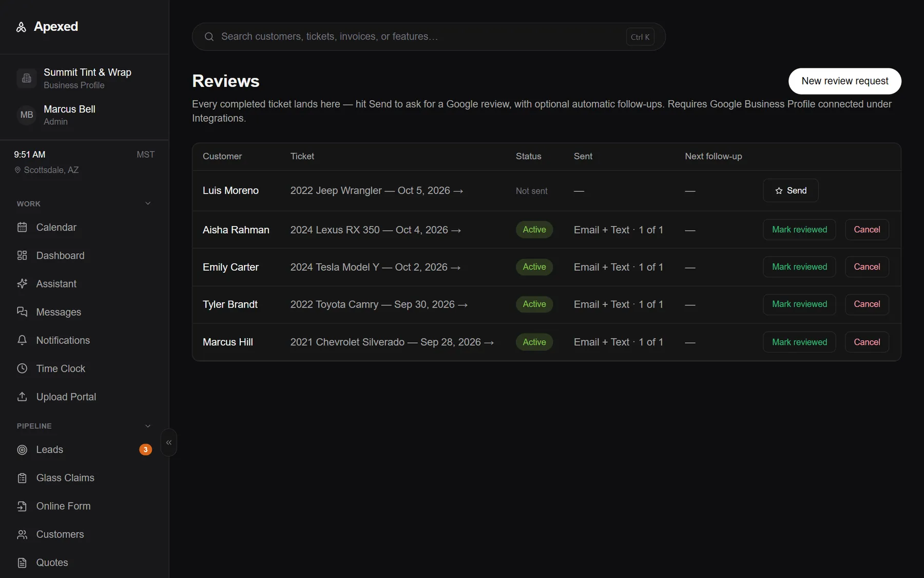Mark Emily Carter's request as reviewed

pyautogui.click(x=799, y=267)
